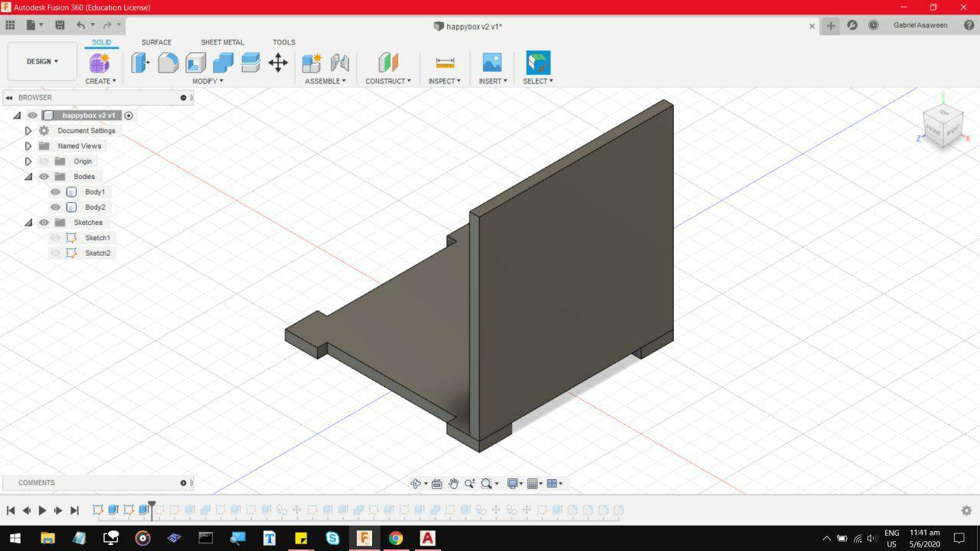
Task: Click the Save icon in top bar
Action: (60, 25)
